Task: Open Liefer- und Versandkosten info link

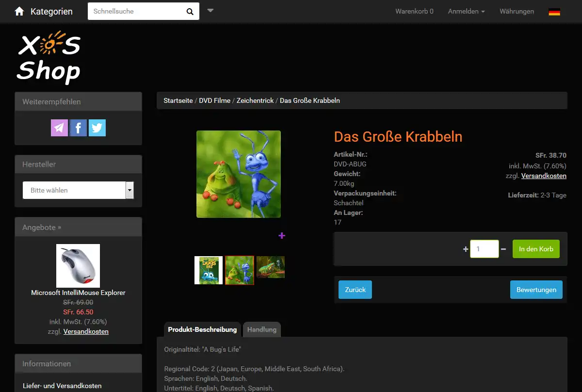Action: pos(62,386)
